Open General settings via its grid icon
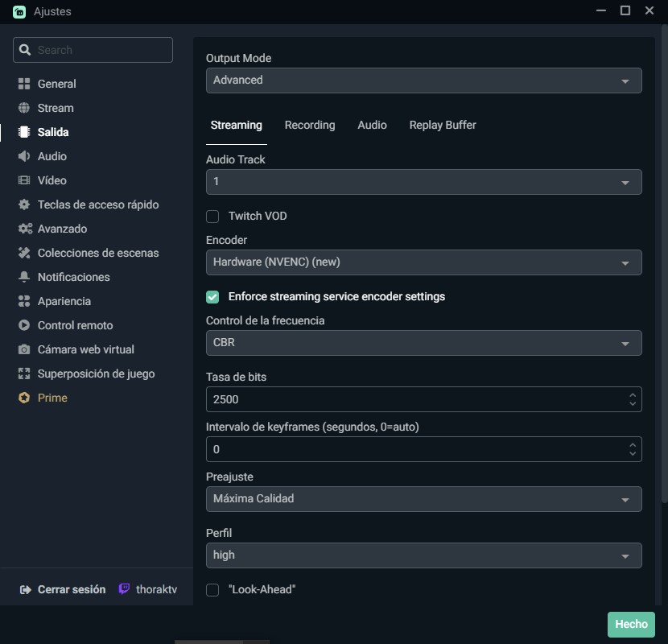Viewport: 668px width, 644px height. tap(24, 84)
